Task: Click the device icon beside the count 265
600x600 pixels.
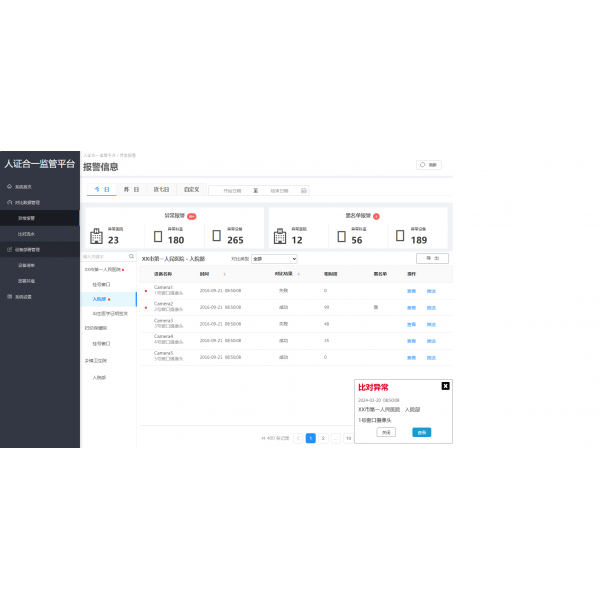Action: 217,235
